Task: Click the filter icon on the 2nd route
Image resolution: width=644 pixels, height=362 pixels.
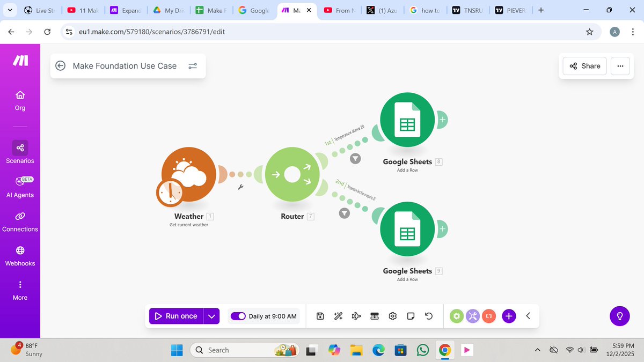Action: [344, 213]
